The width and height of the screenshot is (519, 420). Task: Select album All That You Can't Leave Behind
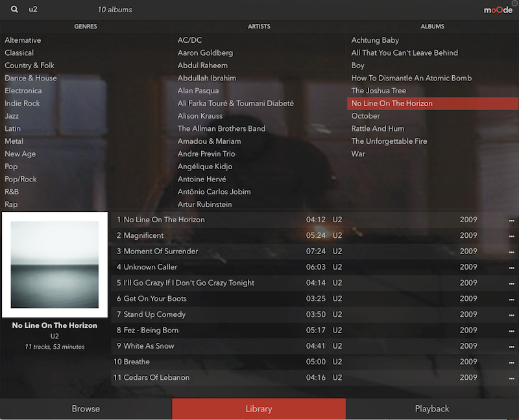404,52
